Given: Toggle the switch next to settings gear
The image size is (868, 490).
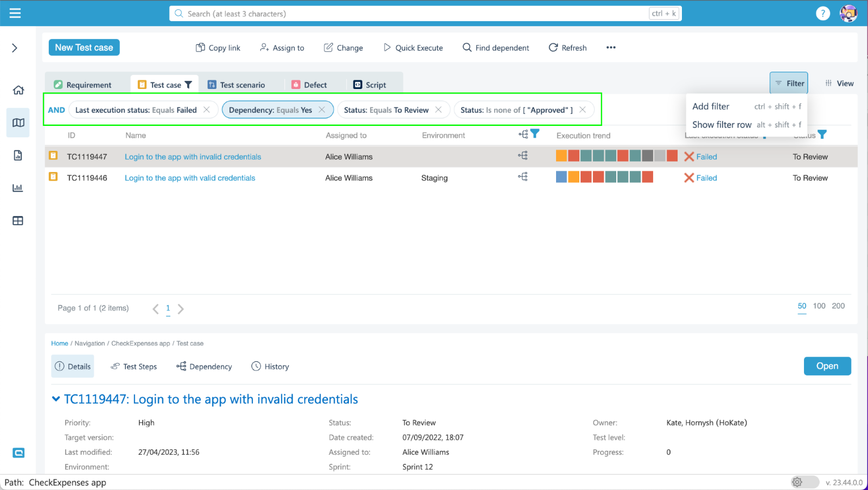Looking at the screenshot, I should point(805,482).
